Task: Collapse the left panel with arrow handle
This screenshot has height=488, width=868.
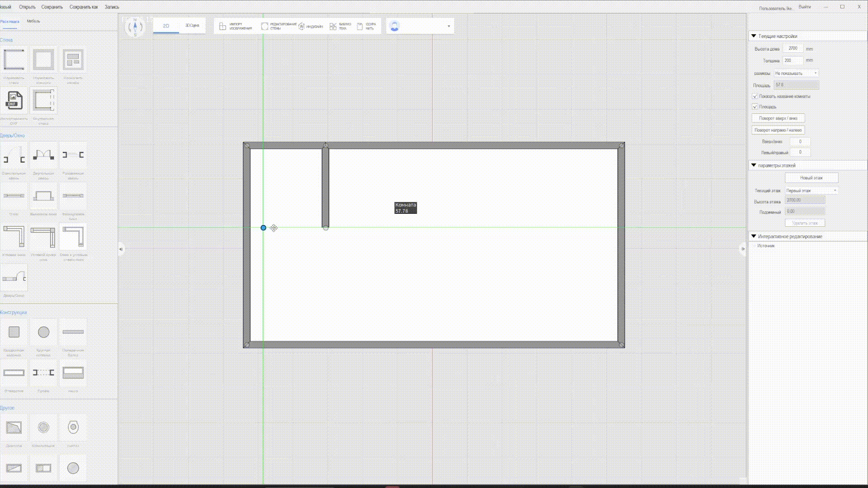Action: click(121, 249)
